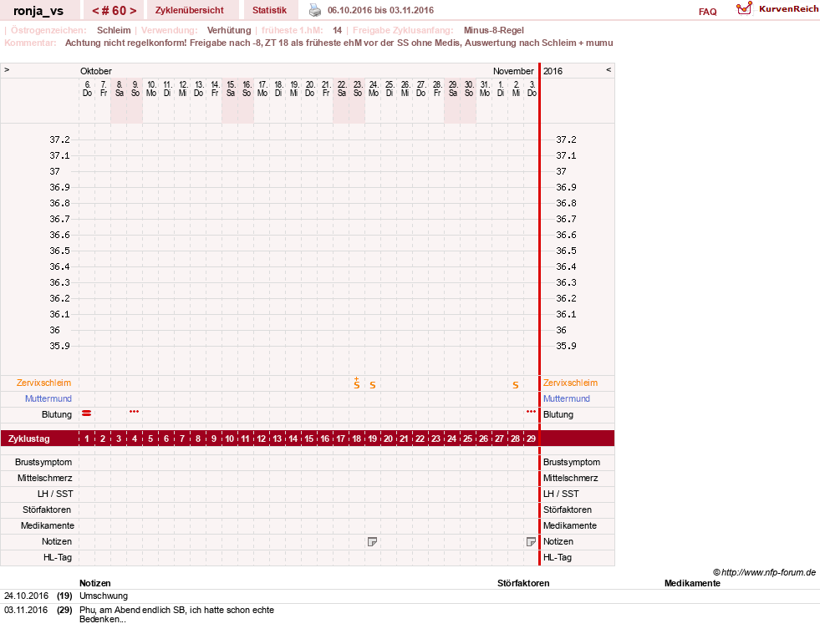Screen dimensions: 820x644
Task: Open the Zyklenübersicht tab
Action: (x=189, y=10)
